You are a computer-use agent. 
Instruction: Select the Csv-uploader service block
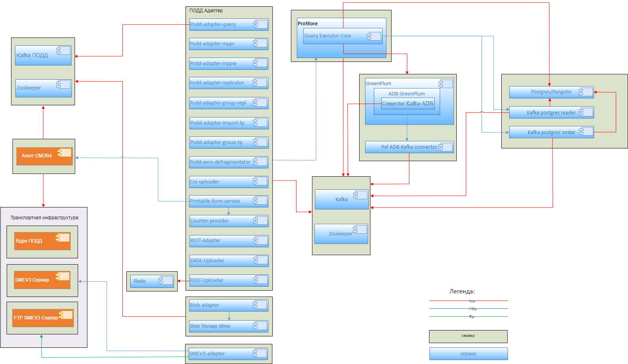tap(221, 182)
